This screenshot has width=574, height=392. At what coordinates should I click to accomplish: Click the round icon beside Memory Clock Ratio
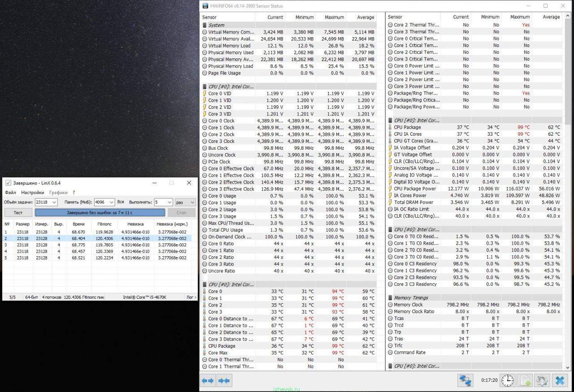point(390,312)
